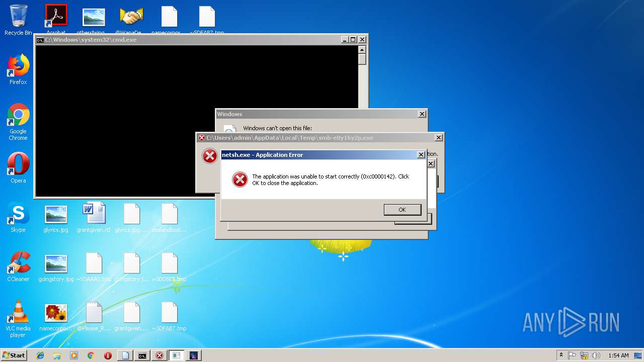Click the Show desktop strip
644x362 pixels.
(638, 355)
